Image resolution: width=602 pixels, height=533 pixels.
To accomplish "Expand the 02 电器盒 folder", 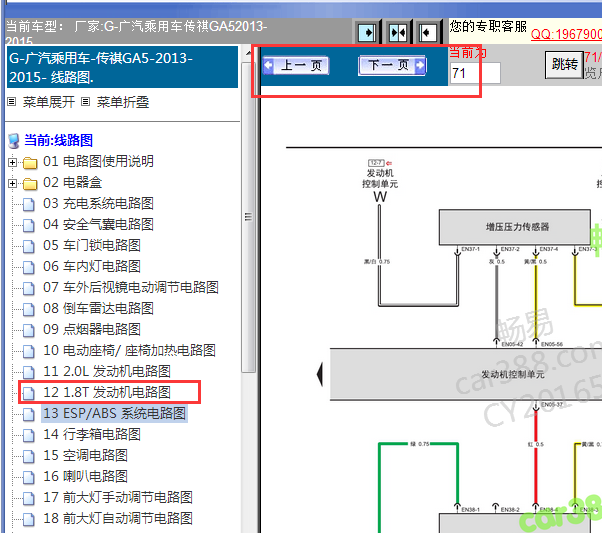I will coord(12,184).
